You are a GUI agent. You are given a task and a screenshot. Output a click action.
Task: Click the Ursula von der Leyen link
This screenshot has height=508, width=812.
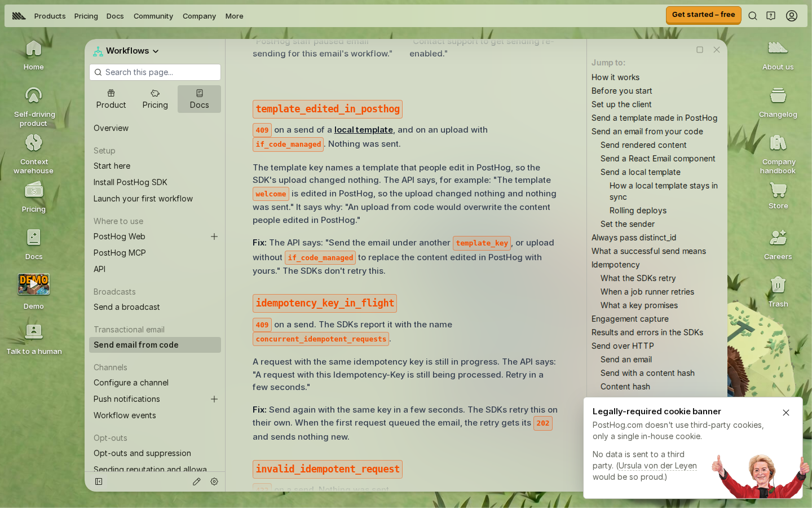(x=657, y=466)
